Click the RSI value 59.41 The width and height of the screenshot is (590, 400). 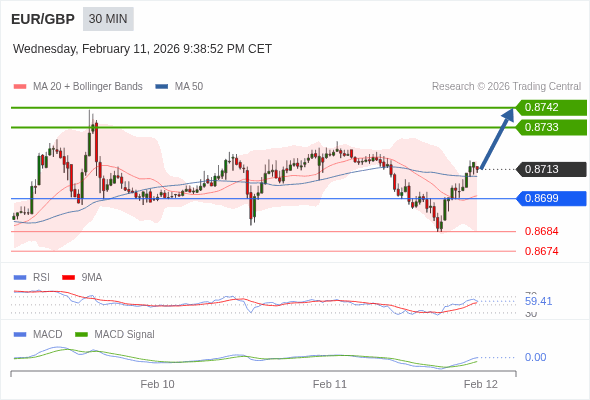(x=538, y=301)
